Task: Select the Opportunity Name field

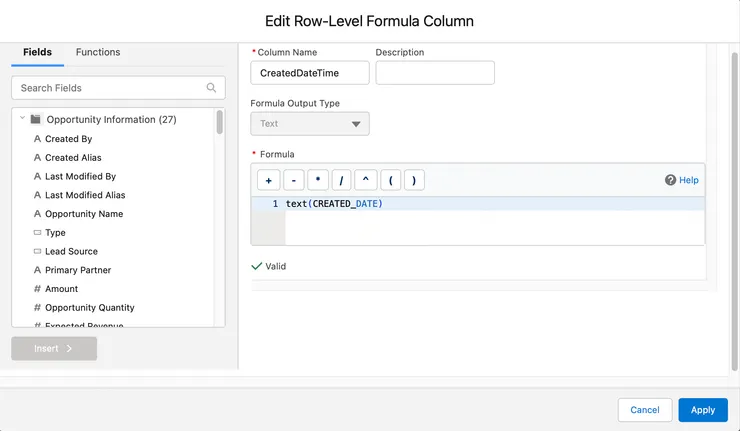Action: (x=84, y=214)
